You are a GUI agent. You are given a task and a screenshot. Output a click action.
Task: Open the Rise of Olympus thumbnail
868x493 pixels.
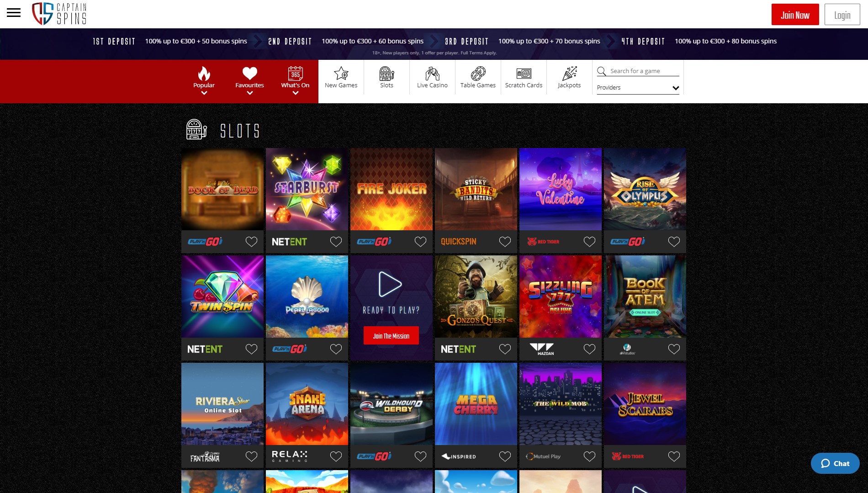coord(645,189)
